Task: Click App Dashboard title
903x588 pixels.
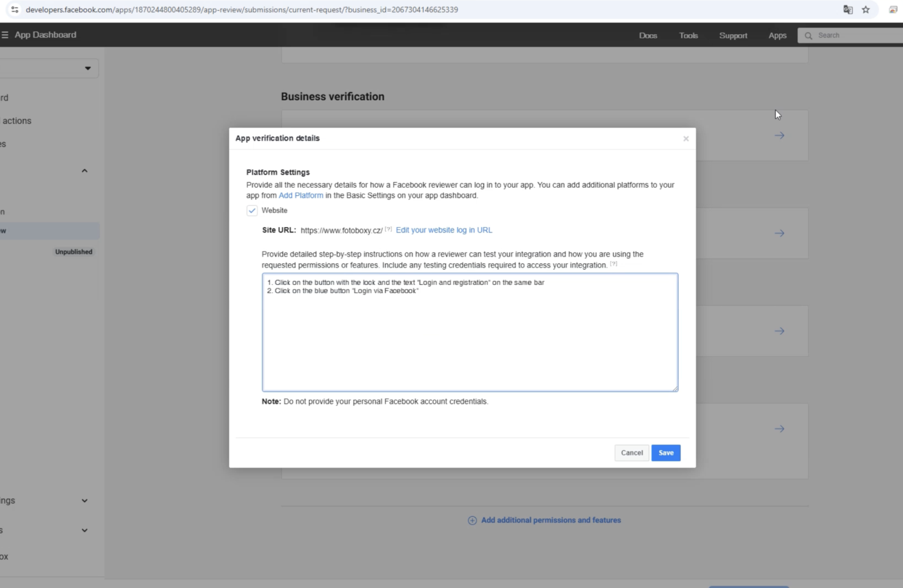Action: 45,35
